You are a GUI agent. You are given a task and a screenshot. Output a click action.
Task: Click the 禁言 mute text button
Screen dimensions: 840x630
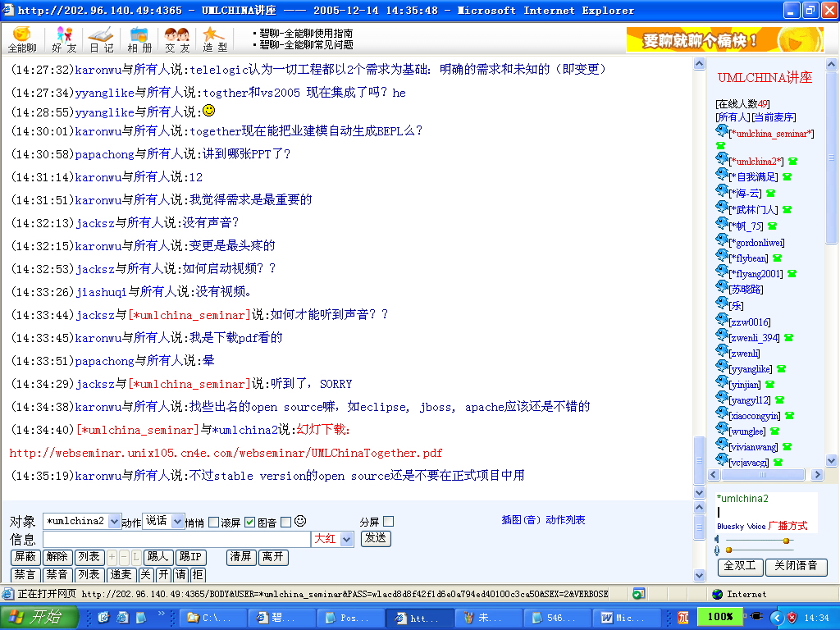25,575
